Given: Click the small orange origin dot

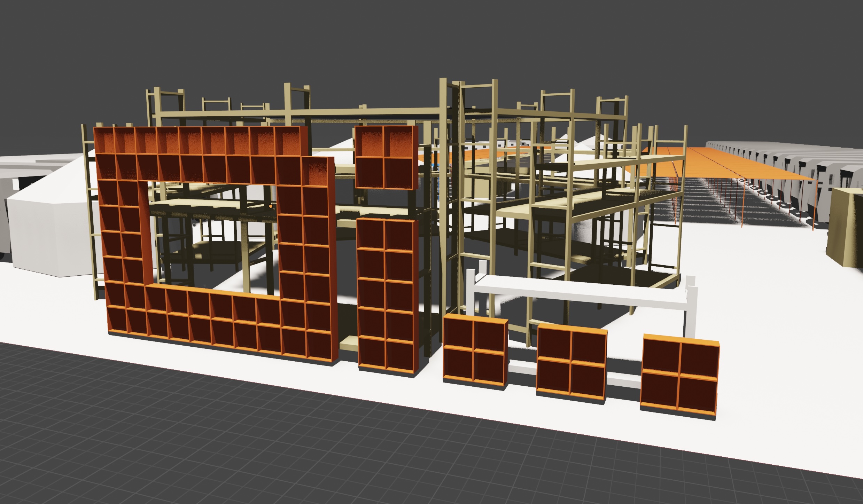Looking at the screenshot, I should click(271, 206).
